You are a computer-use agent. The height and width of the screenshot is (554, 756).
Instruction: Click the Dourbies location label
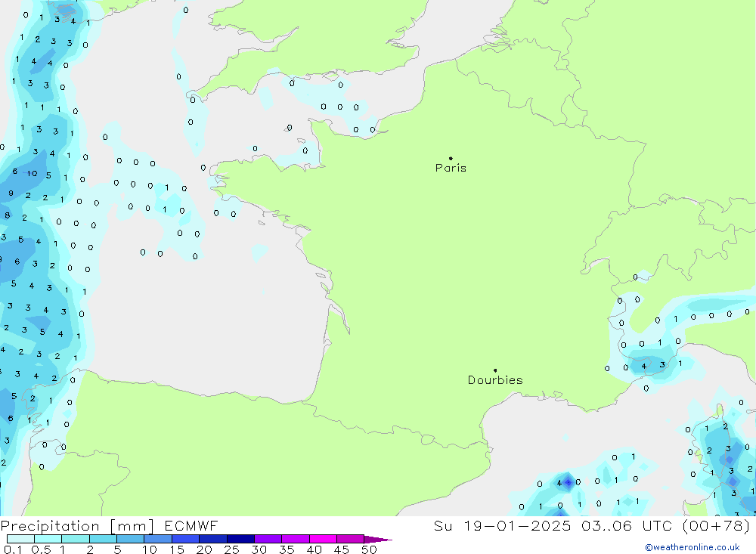(495, 380)
